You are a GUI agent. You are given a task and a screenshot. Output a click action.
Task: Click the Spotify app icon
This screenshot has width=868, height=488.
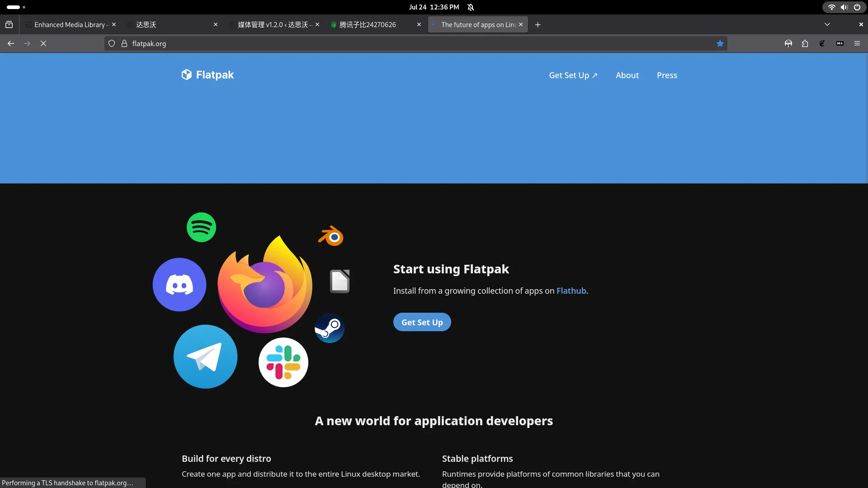[x=201, y=227]
